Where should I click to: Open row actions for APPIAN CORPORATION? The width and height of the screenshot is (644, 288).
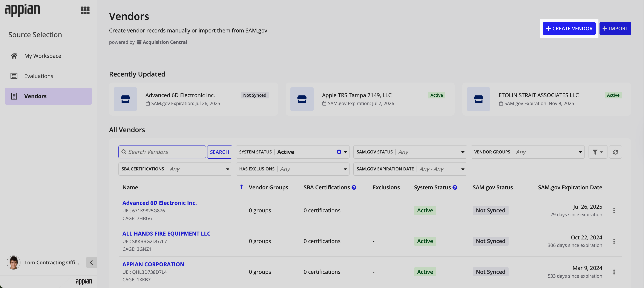(614, 272)
